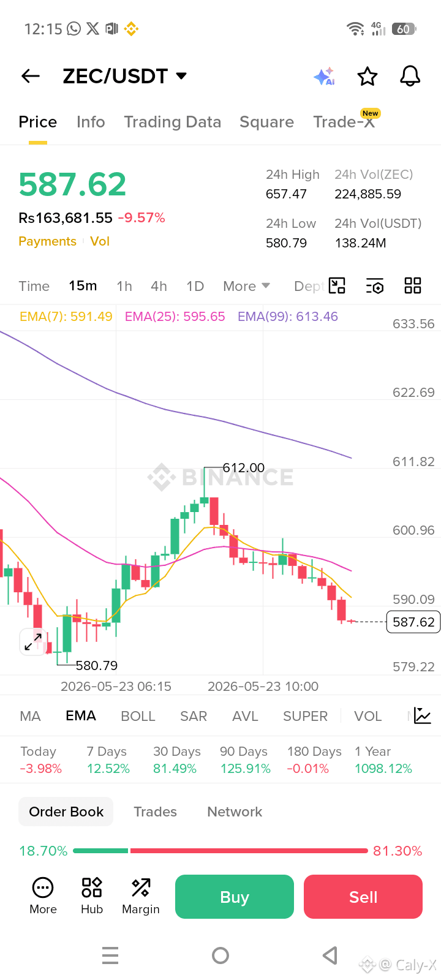Viewport: 441px width, 980px height.
Task: Tap the 24h Low value 580.79
Action: coord(286,243)
